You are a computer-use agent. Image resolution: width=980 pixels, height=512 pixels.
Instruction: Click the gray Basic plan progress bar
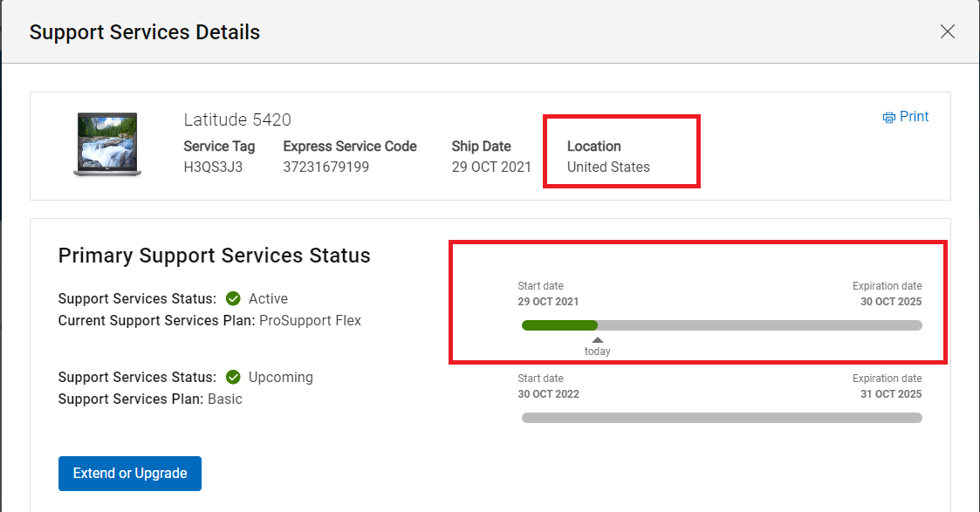click(x=721, y=418)
